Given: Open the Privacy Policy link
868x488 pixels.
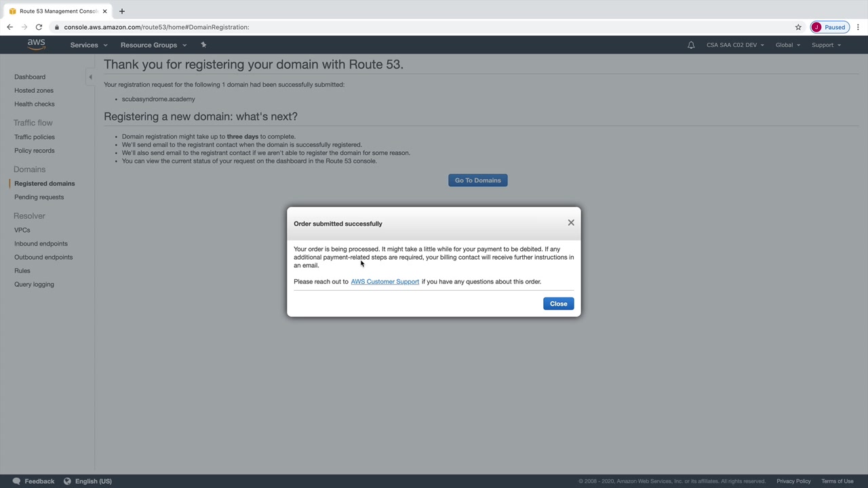Looking at the screenshot, I should [x=793, y=481].
